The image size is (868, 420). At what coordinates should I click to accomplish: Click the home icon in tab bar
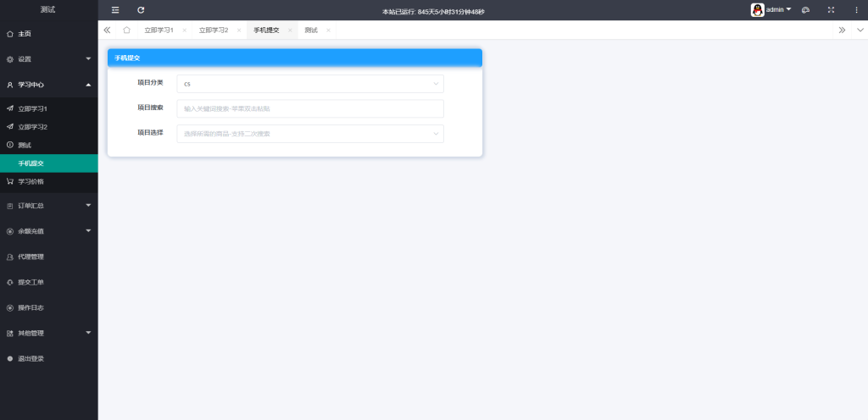click(126, 30)
